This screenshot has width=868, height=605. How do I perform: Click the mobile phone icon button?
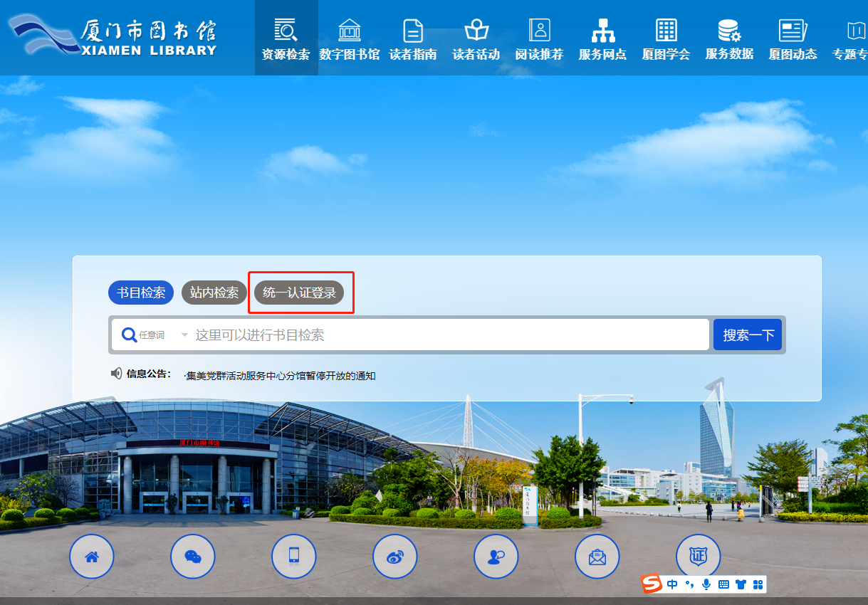[x=294, y=557]
